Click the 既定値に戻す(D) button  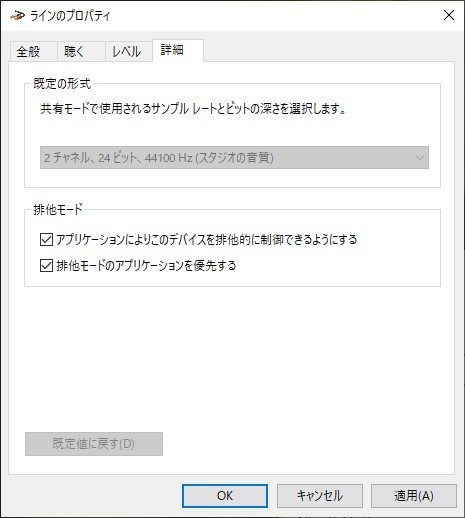94,444
